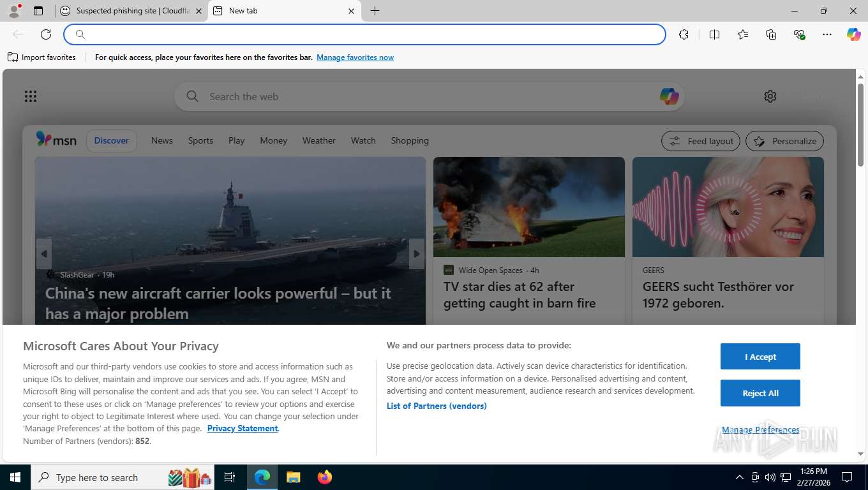Image resolution: width=868 pixels, height=490 pixels.
Task: Open barn fire story thumbnail
Action: tap(529, 207)
